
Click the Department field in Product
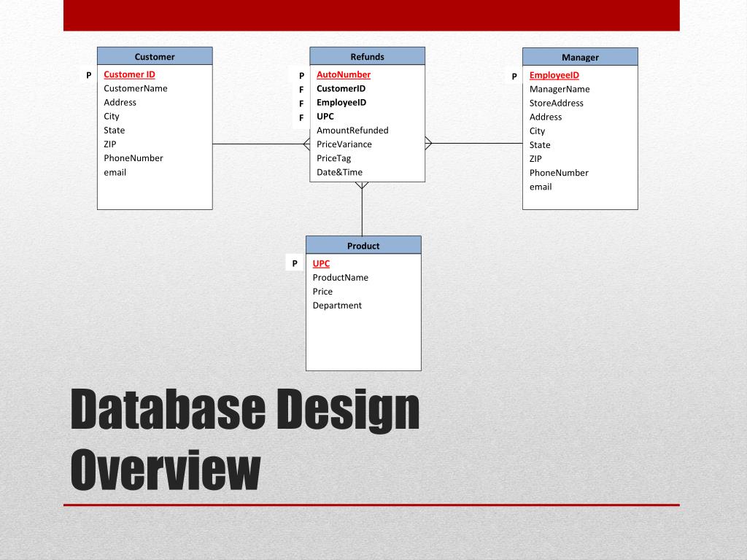coord(337,306)
